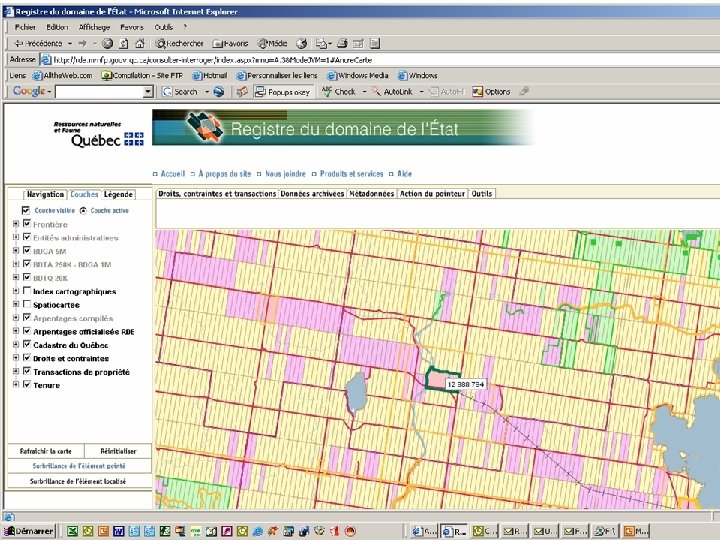Viewport: 720px width, 540px height.
Task: Switch to the Navigation tab
Action: pos(45,194)
